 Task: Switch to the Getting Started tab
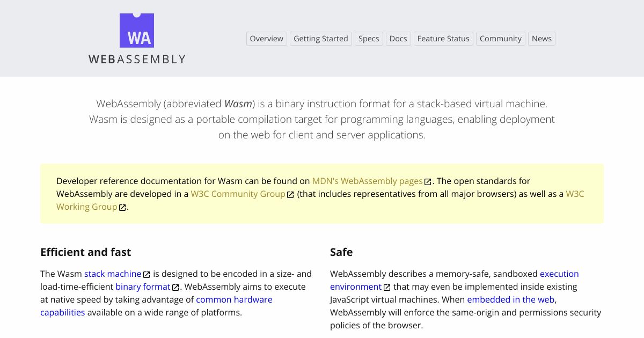(x=320, y=39)
